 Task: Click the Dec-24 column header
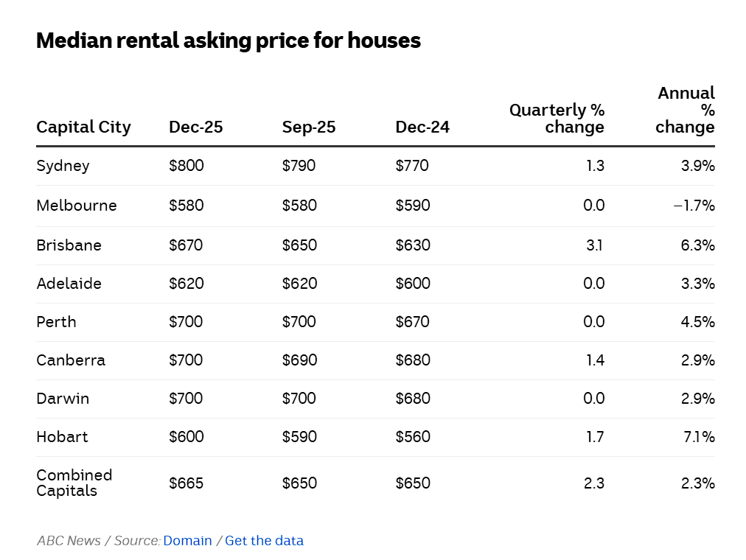(x=422, y=127)
